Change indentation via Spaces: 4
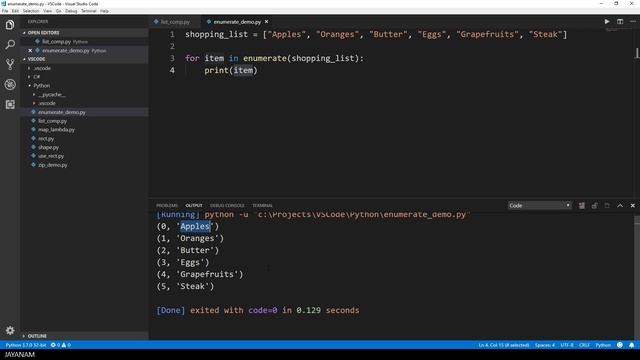This screenshot has height=360, width=640. point(545,345)
